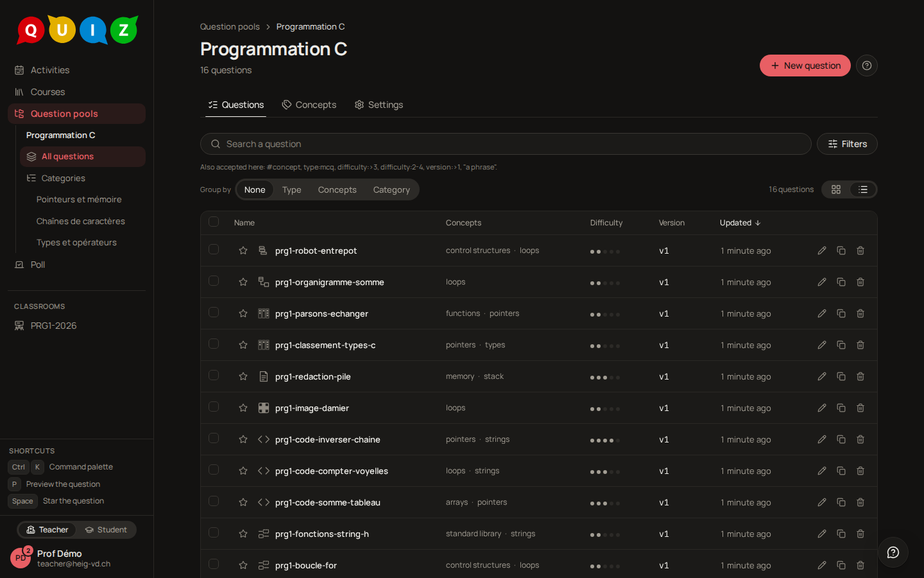Switch to grid view layout

click(x=836, y=189)
